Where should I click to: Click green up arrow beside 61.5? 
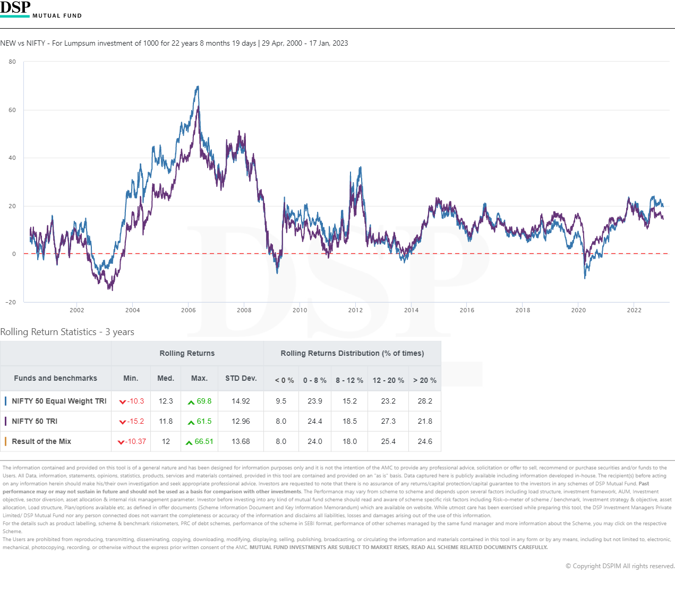pyautogui.click(x=191, y=422)
